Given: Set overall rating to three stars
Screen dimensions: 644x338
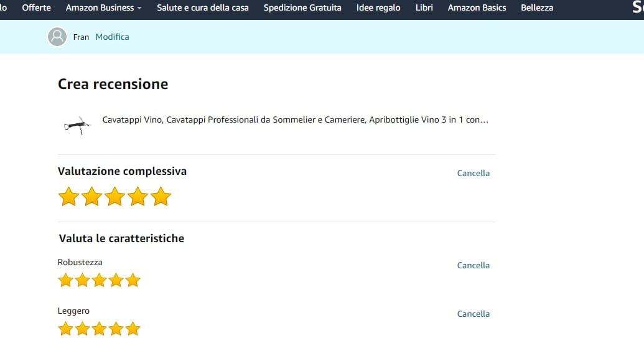Looking at the screenshot, I should [114, 197].
